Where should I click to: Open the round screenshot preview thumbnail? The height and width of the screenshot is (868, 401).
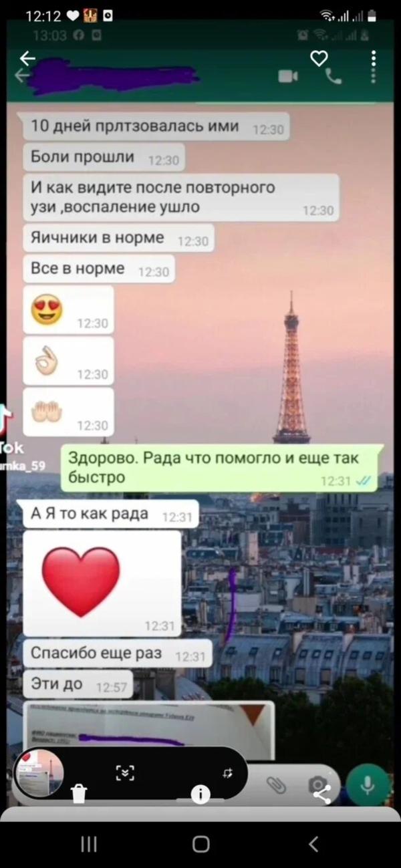point(39,773)
